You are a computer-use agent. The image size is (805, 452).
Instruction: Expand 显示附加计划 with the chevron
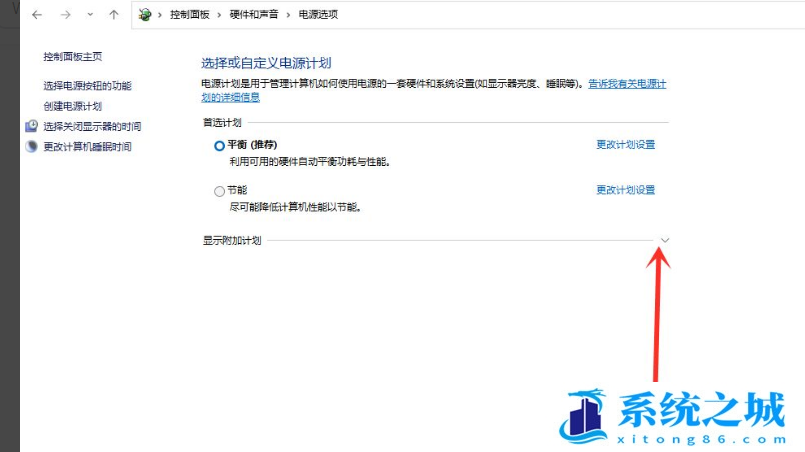click(x=665, y=240)
